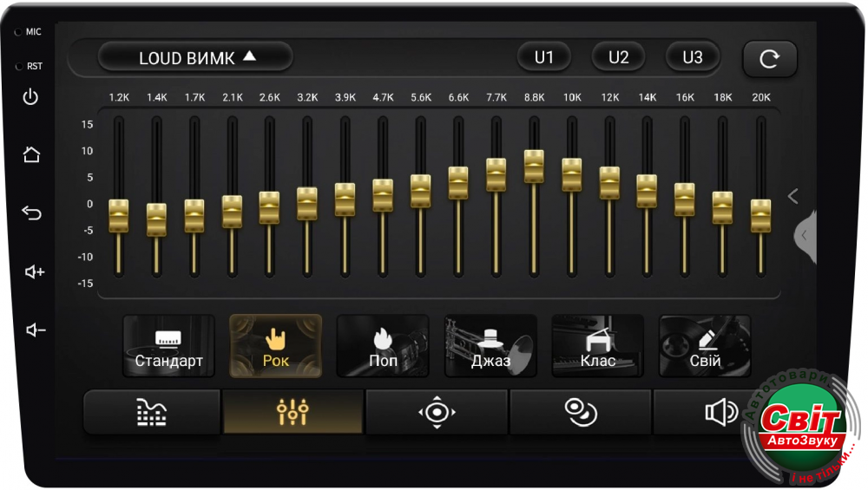868x490 pixels.
Task: Decrease volume with the speaker minus icon
Action: pos(34,330)
